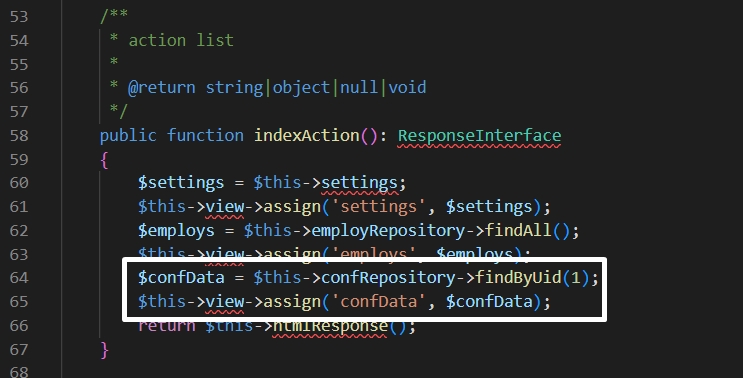Click employRepository on line 62
The width and height of the screenshot is (743, 378).
(388, 230)
